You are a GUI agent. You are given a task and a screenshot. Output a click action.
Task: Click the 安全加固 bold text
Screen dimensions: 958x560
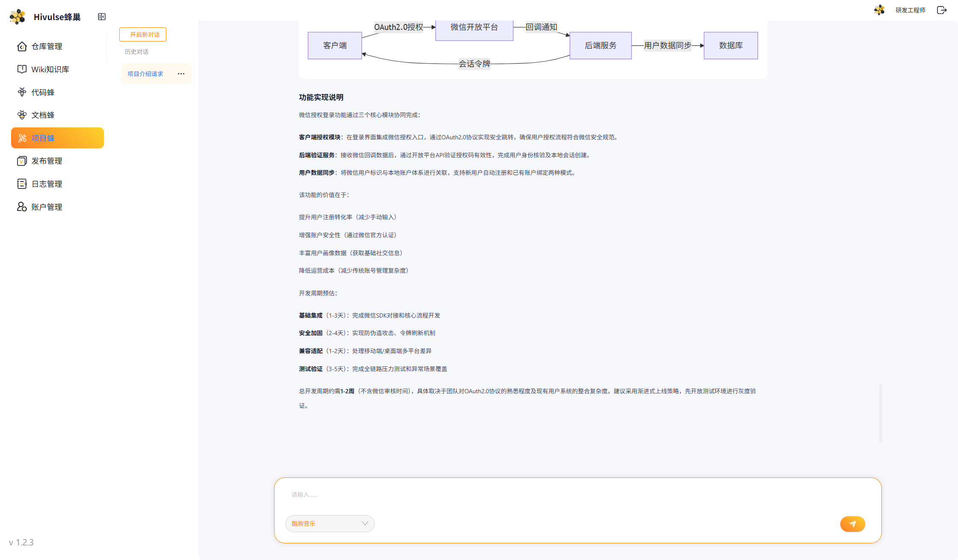pyautogui.click(x=310, y=333)
